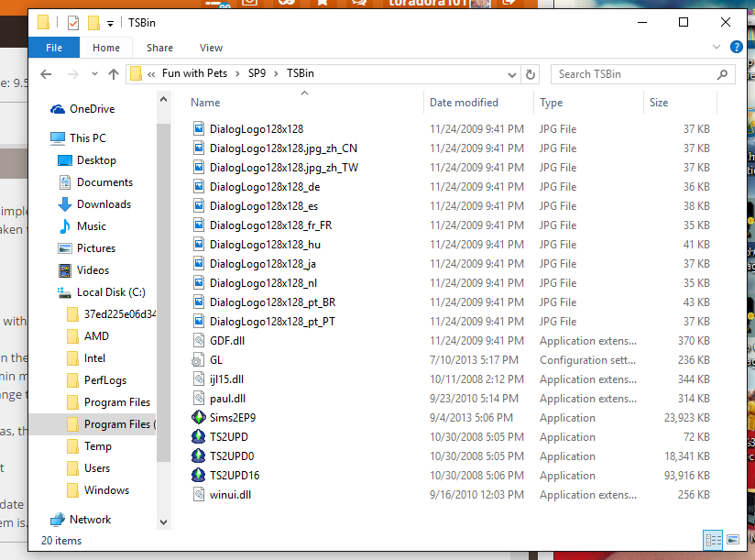Image resolution: width=755 pixels, height=560 pixels.
Task: Click the Refresh button beside address bar
Action: [531, 74]
